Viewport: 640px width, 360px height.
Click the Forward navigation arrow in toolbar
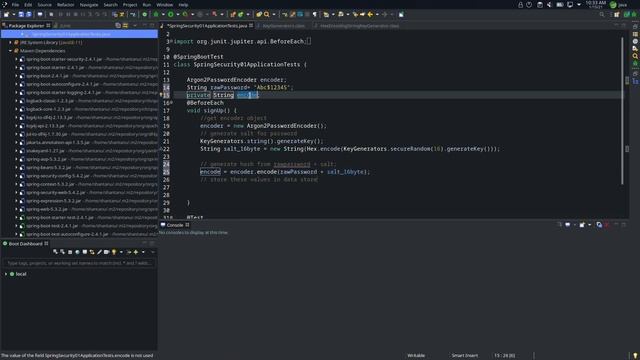[384, 14]
